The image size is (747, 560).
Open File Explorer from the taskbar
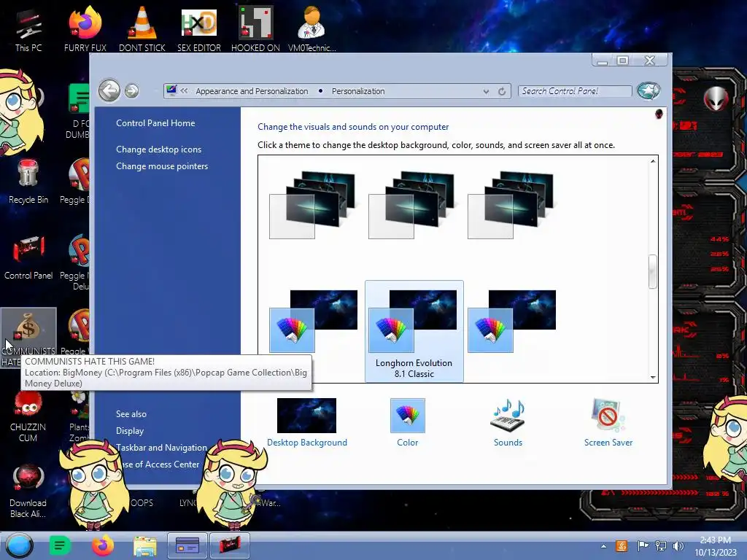coord(145,546)
